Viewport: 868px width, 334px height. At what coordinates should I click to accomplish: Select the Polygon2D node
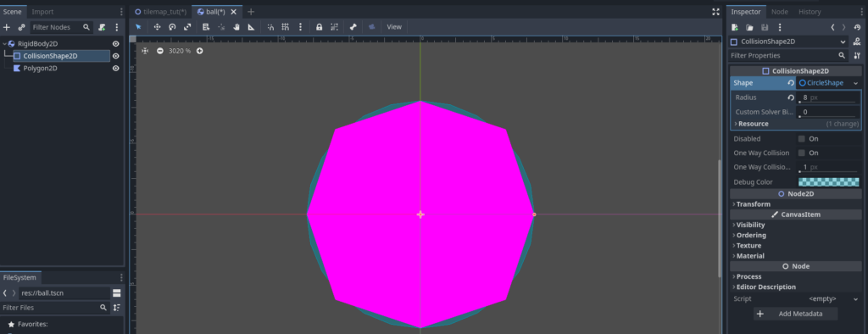pyautogui.click(x=40, y=68)
